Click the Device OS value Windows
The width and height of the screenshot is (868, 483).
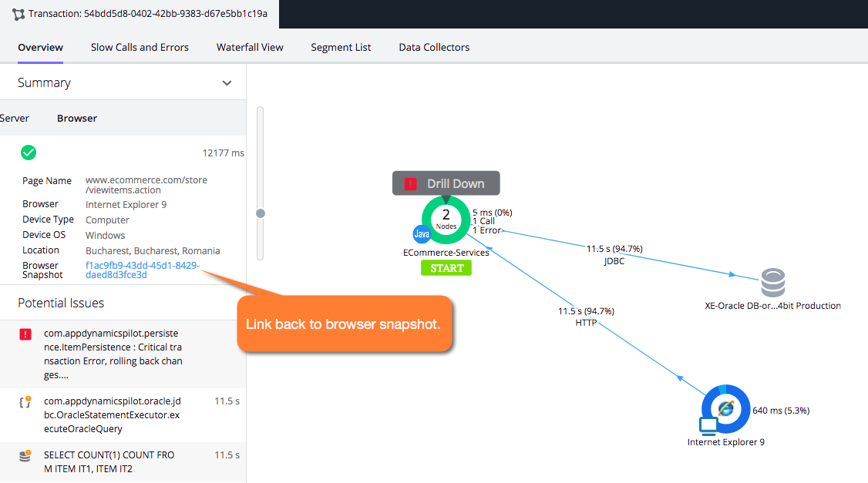tap(105, 236)
